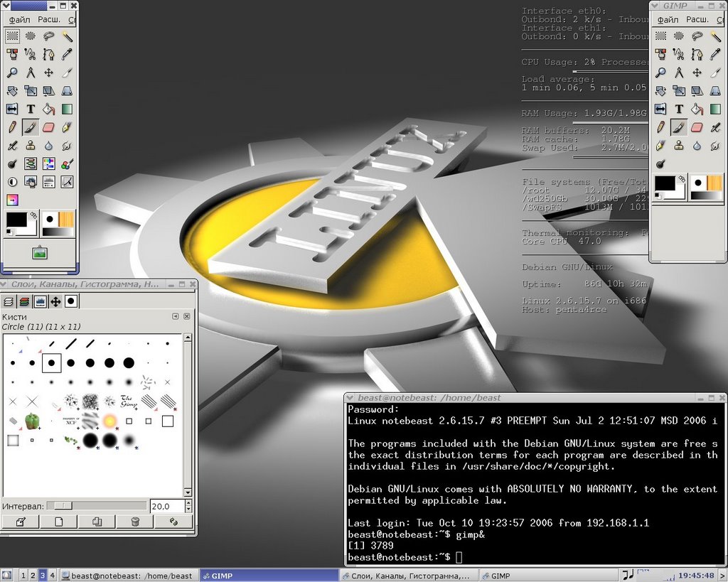The height and width of the screenshot is (582, 728).
Task: Select Rotate tool in left toolbox
Action: coord(13,90)
